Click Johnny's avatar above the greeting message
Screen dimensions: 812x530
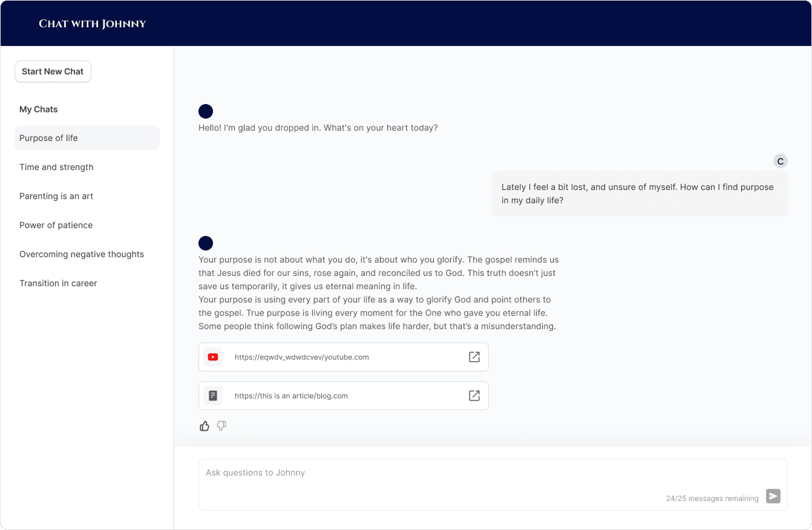pos(206,111)
